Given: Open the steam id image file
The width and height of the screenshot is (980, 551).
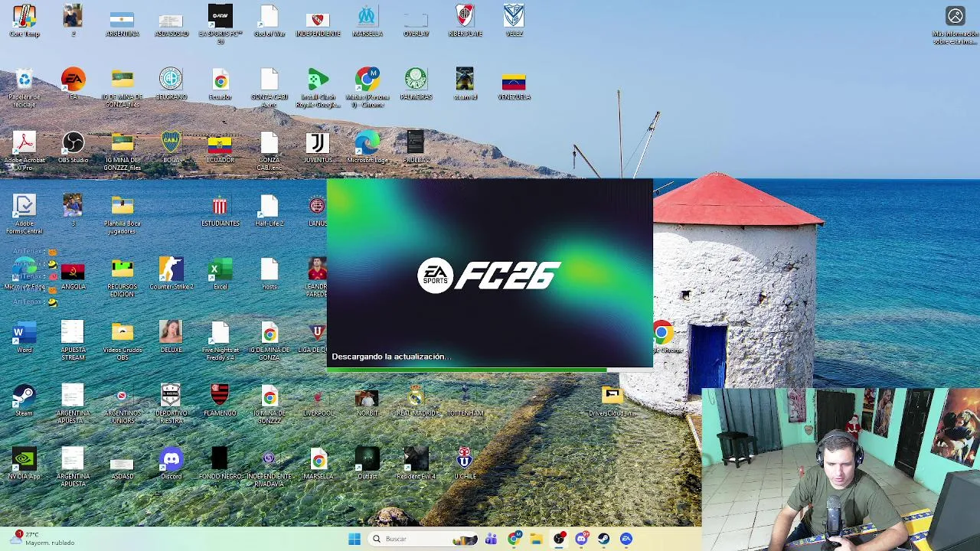Looking at the screenshot, I should point(465,84).
